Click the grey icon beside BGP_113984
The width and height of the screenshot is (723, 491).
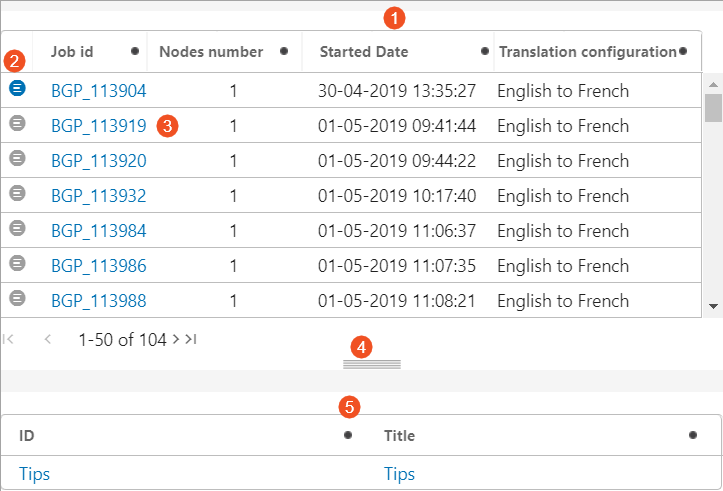(17, 228)
